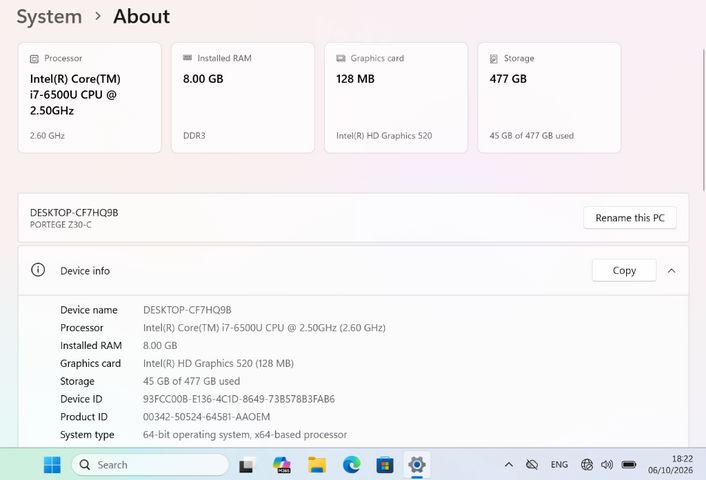
Task: Open File Explorer from the taskbar
Action: [x=317, y=465]
